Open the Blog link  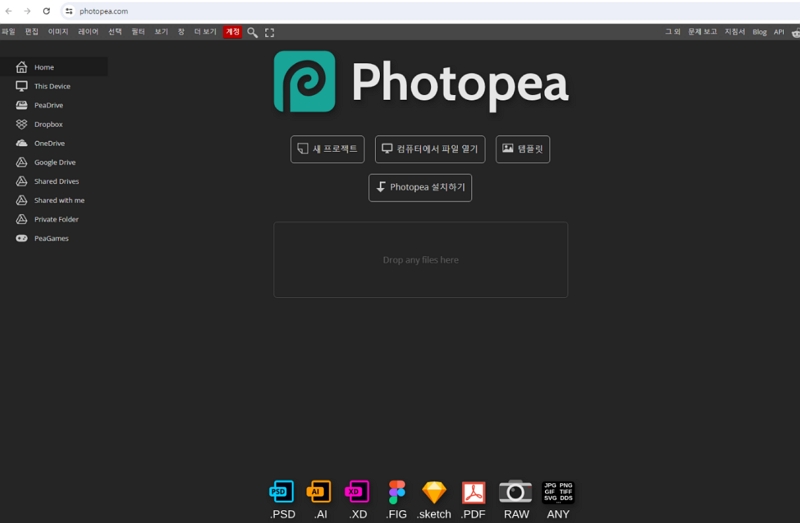(759, 32)
